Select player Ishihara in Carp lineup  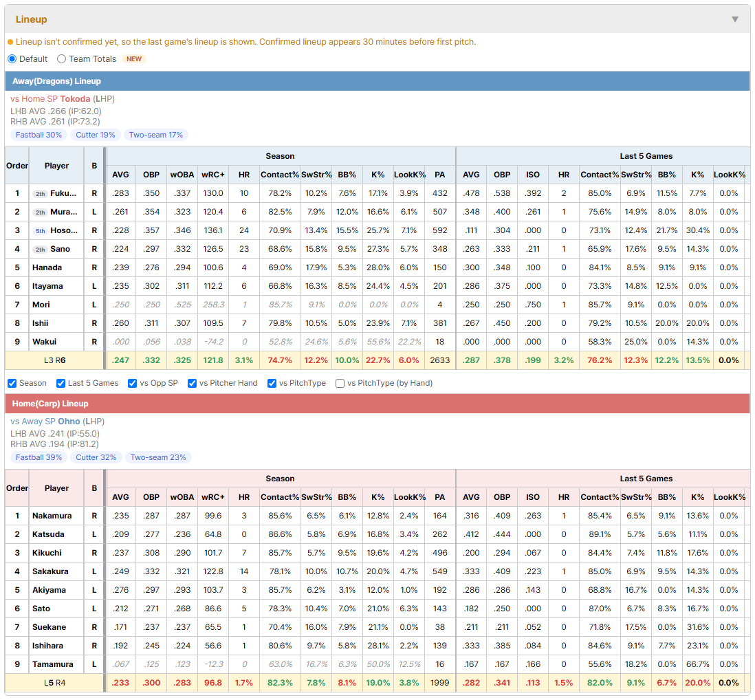(47, 646)
